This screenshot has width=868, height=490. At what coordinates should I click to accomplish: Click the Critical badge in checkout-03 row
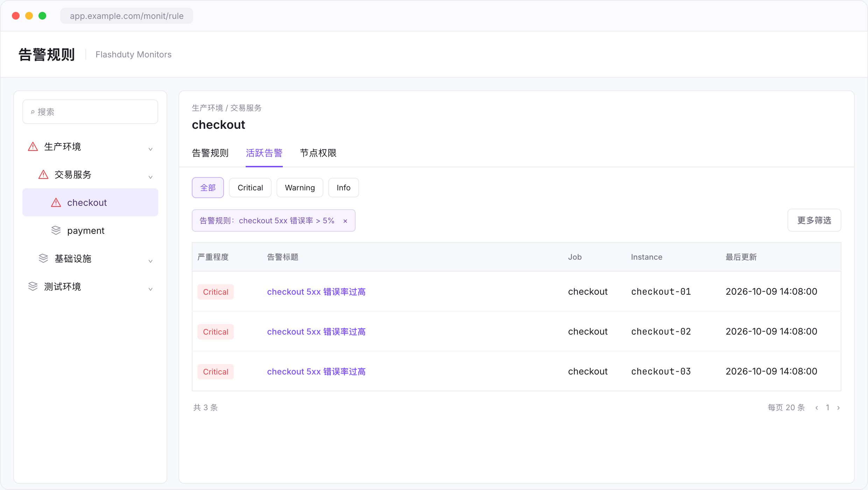point(216,372)
